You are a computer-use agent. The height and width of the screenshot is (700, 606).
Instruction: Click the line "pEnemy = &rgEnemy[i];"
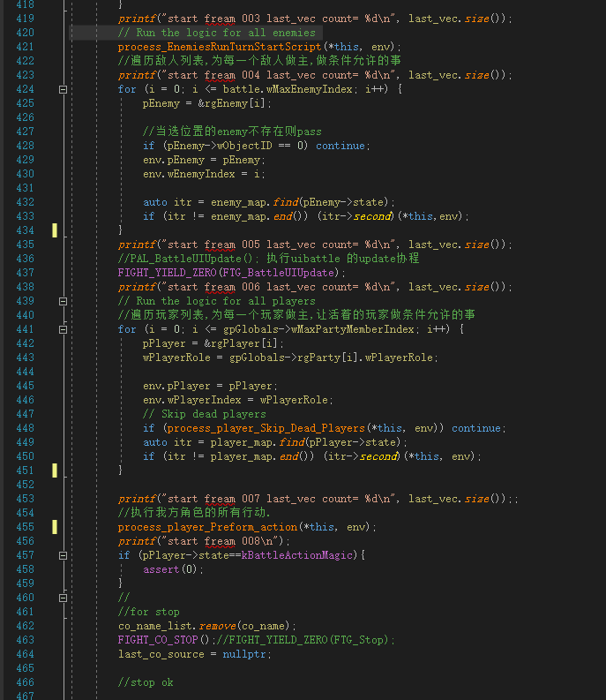pos(206,103)
